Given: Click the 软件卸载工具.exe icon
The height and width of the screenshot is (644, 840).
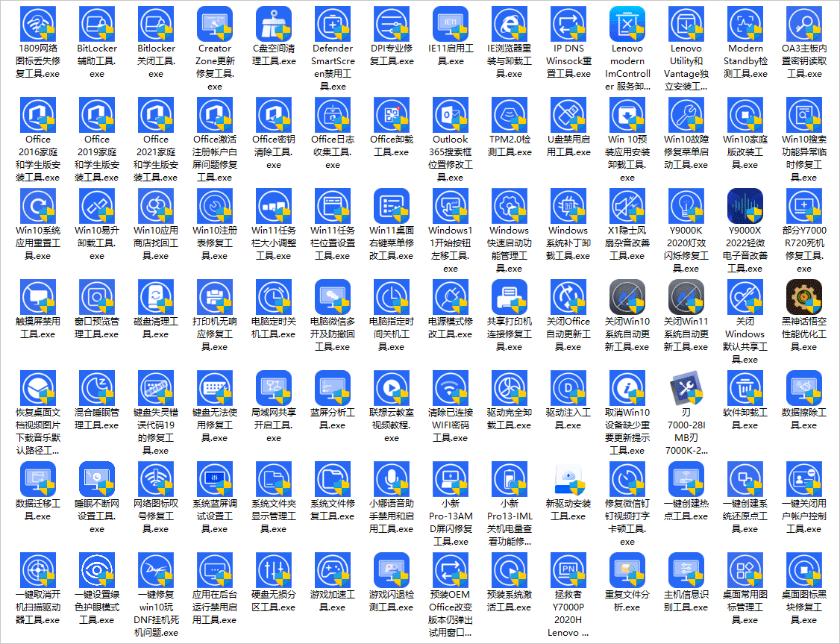Looking at the screenshot, I should tap(745, 389).
